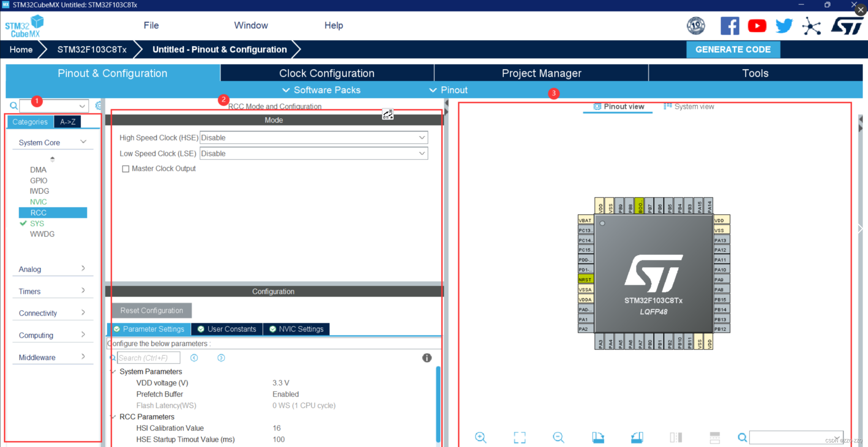868x447 pixels.
Task: Zoom in on the pinout view
Action: coord(481,437)
